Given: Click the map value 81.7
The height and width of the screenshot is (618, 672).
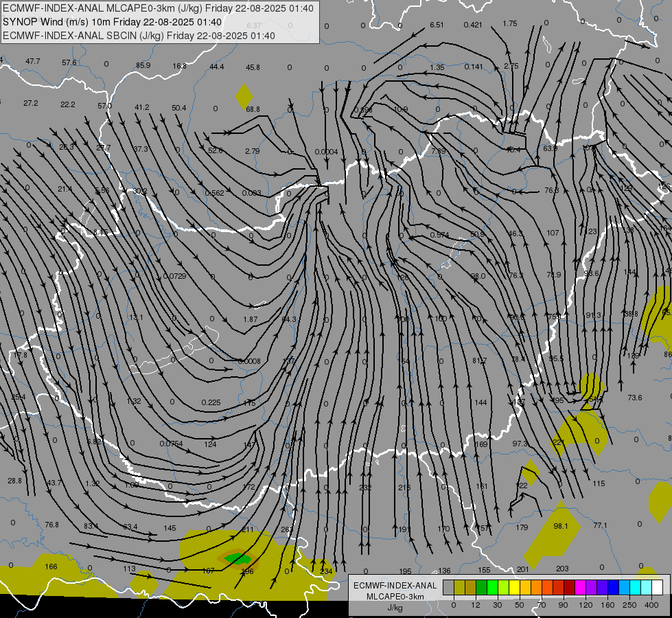Looking at the screenshot, I should (480, 361).
